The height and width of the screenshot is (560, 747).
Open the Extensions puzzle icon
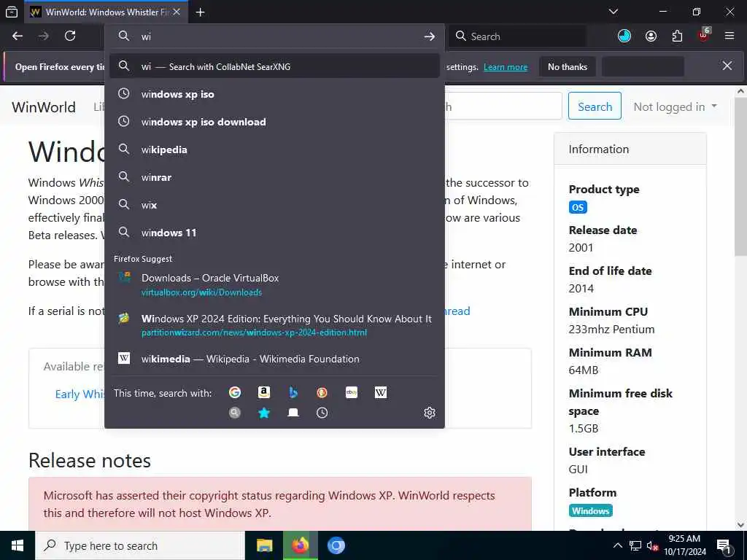pyautogui.click(x=677, y=36)
